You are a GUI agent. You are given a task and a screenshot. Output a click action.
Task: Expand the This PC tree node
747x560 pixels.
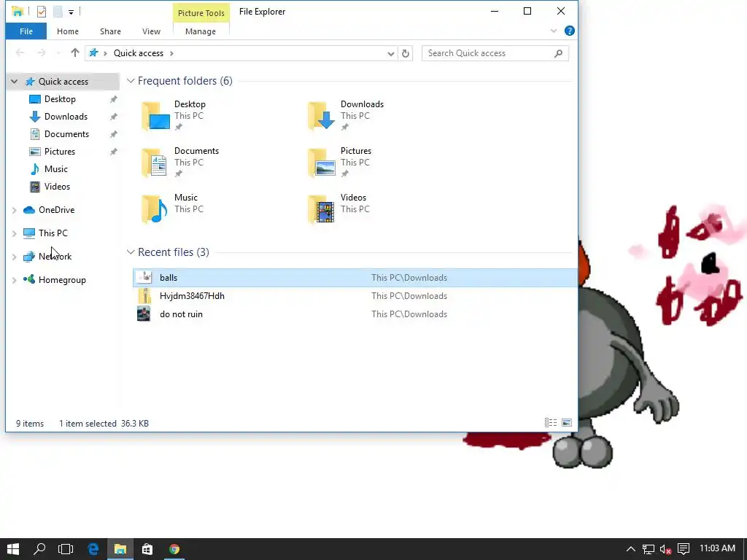click(15, 233)
